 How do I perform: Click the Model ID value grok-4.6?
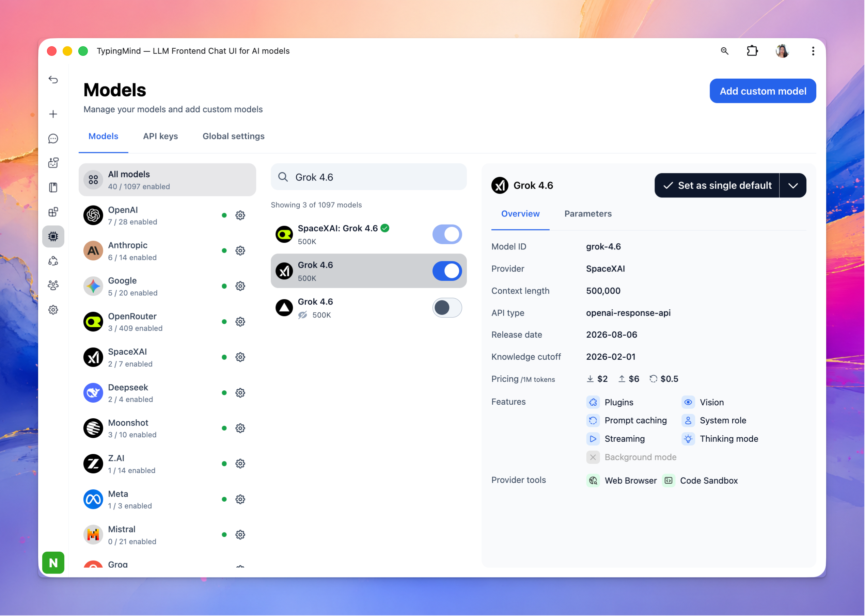[603, 246]
